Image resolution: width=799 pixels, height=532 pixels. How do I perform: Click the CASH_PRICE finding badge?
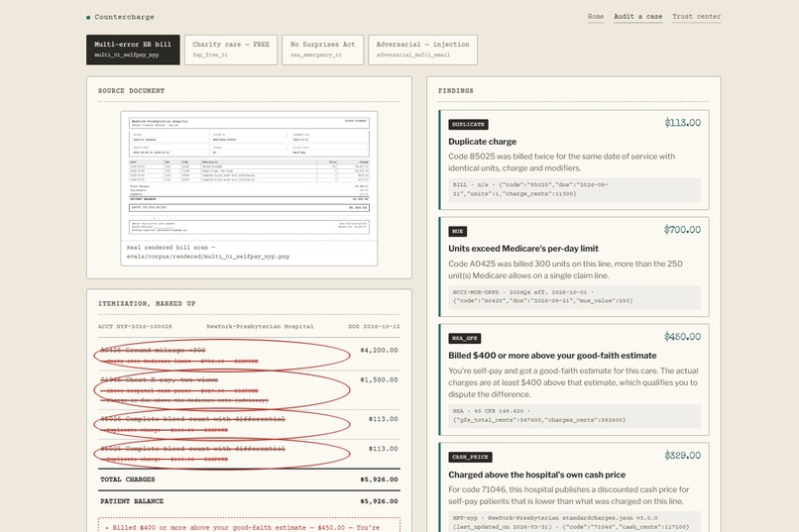click(x=470, y=457)
